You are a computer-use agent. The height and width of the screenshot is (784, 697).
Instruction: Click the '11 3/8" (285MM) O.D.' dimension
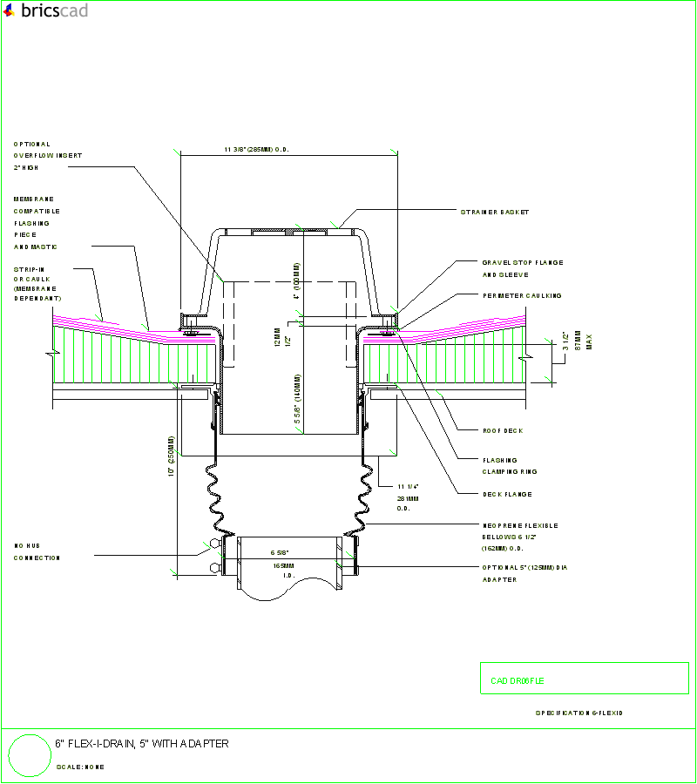pyautogui.click(x=256, y=150)
